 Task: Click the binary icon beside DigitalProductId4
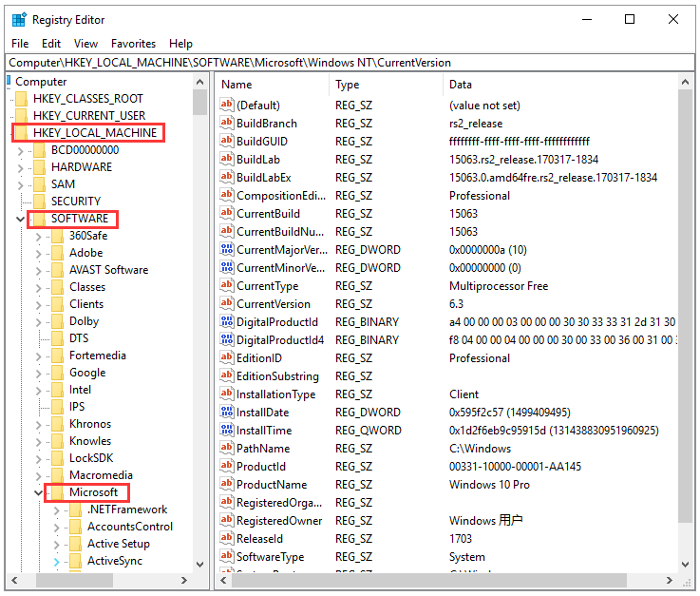tap(227, 339)
